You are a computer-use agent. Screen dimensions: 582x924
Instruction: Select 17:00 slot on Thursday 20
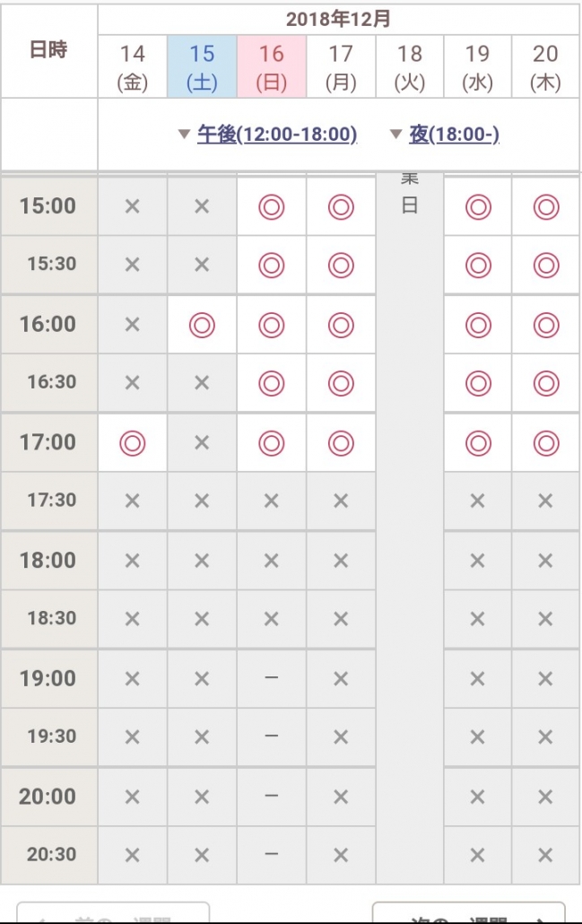[x=546, y=443]
